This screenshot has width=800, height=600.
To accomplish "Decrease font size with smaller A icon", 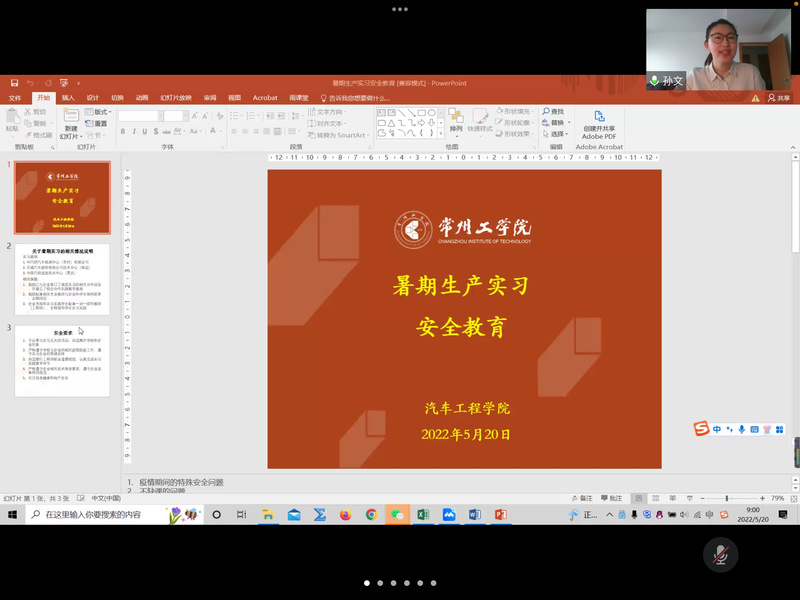I will click(205, 116).
